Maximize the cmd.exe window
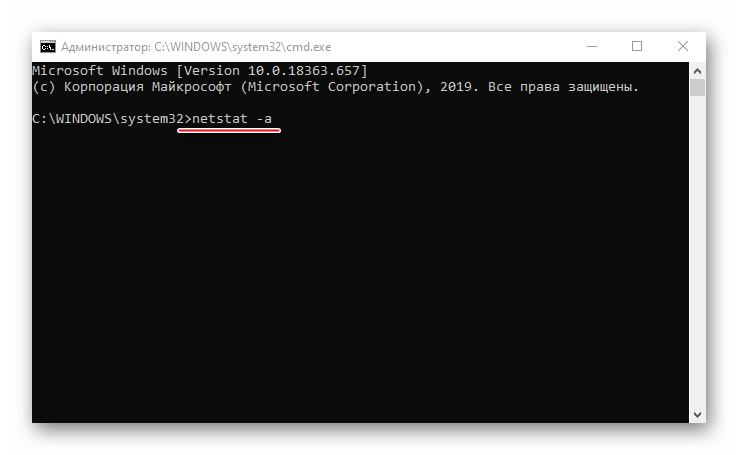The height and width of the screenshot is (455, 738). [637, 46]
